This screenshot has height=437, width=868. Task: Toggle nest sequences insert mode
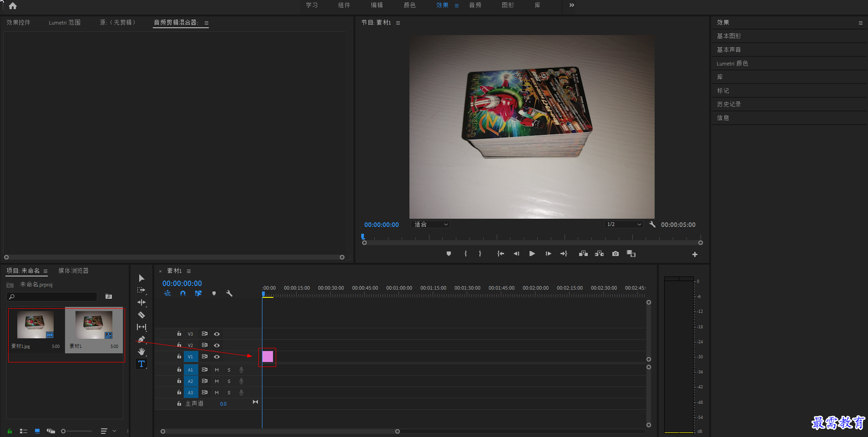(167, 294)
